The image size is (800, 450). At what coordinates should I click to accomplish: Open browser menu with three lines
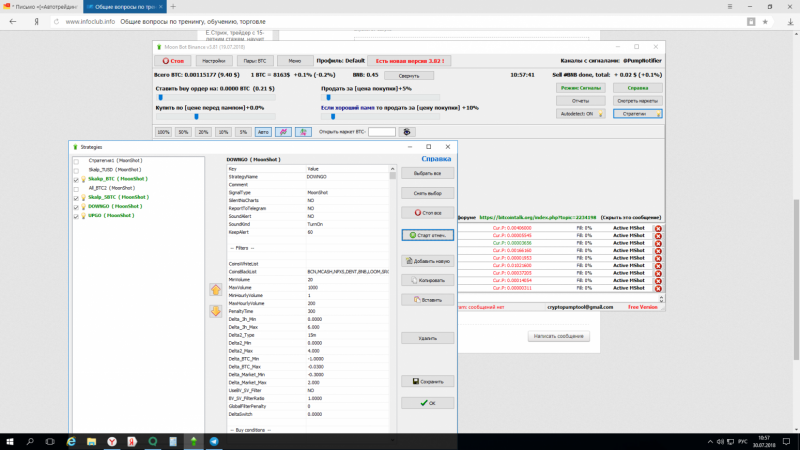click(730, 7)
